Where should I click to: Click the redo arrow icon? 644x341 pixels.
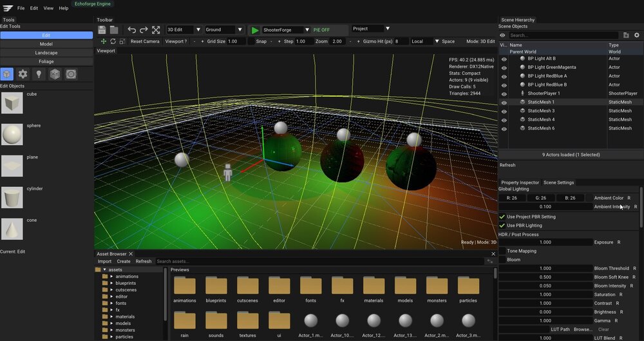point(144,30)
